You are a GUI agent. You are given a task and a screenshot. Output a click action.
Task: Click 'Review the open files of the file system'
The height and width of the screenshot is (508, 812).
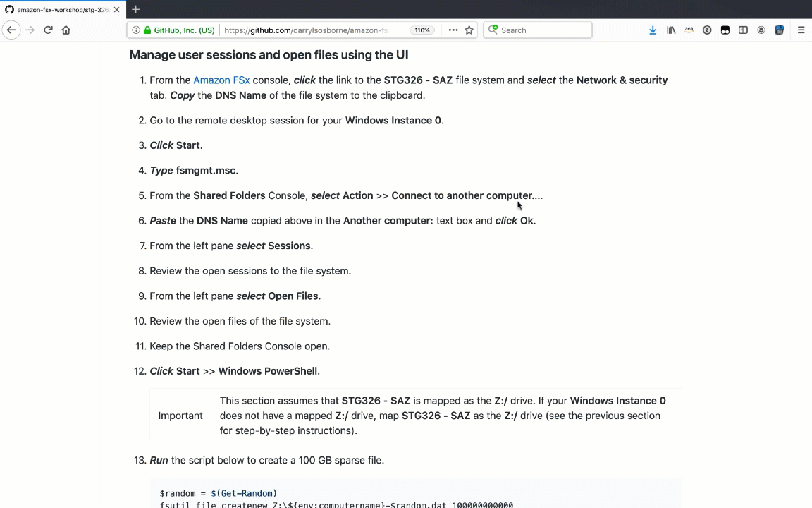(240, 322)
